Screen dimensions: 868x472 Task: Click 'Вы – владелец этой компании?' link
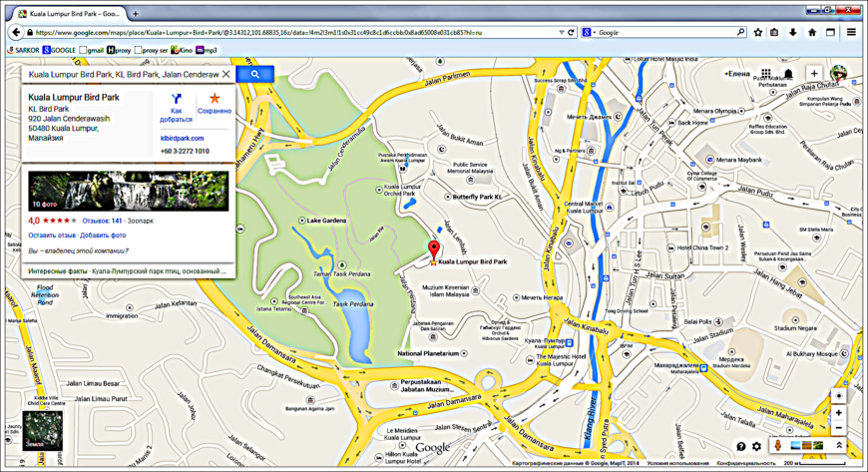78,250
